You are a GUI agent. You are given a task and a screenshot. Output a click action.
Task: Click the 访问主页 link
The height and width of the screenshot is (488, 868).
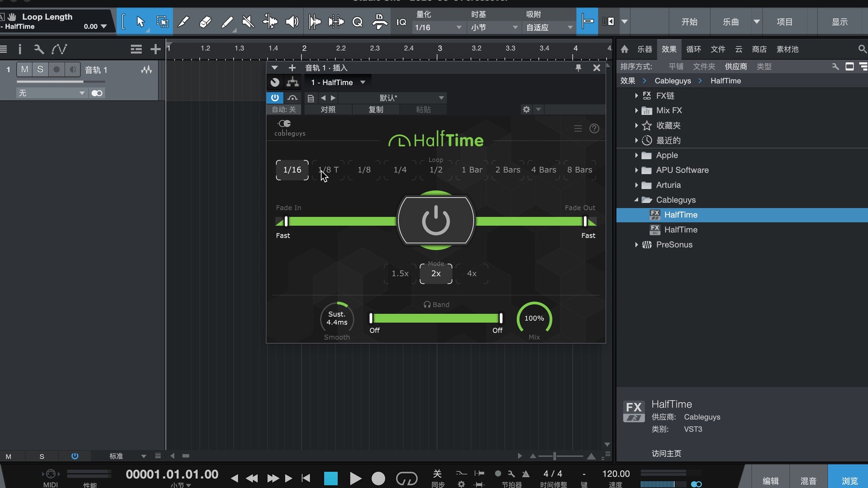(666, 453)
